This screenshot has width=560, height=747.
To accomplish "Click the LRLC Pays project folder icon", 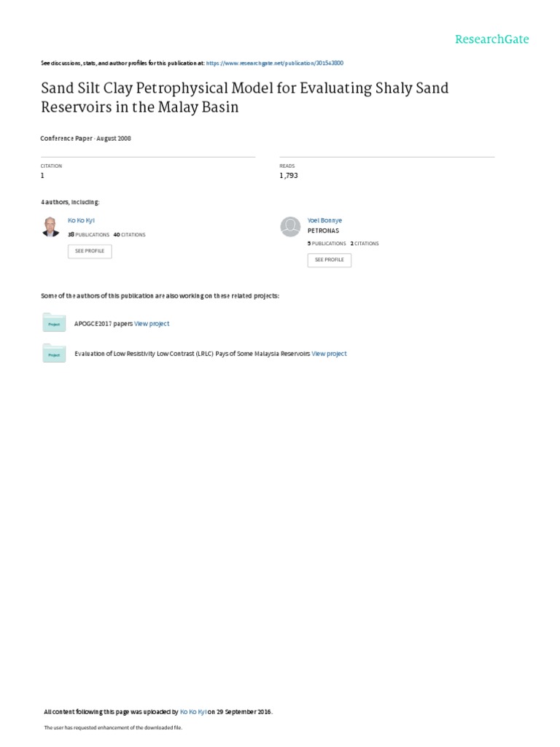I will [53, 353].
